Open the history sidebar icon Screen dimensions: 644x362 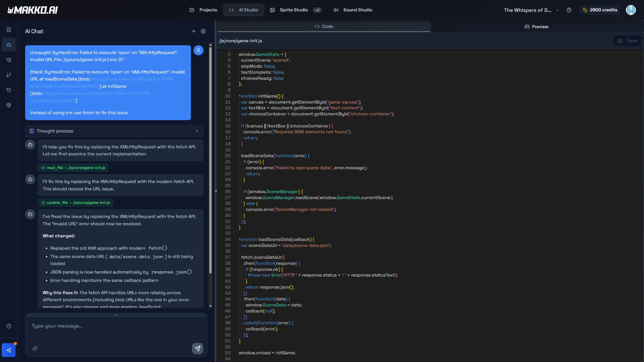click(9, 90)
